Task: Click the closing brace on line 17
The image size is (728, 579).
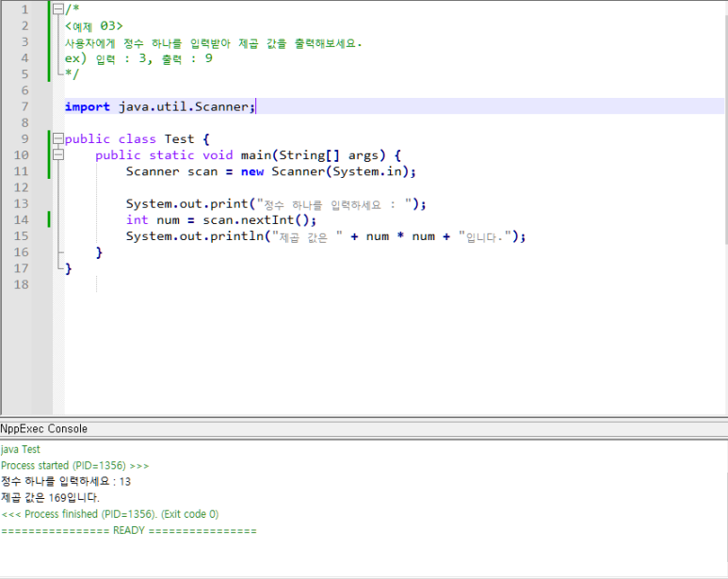Action: (69, 268)
